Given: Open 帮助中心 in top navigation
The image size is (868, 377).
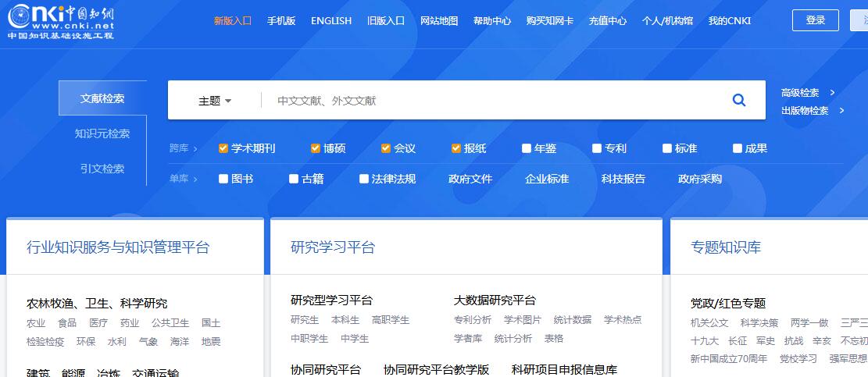Looking at the screenshot, I should 492,21.
